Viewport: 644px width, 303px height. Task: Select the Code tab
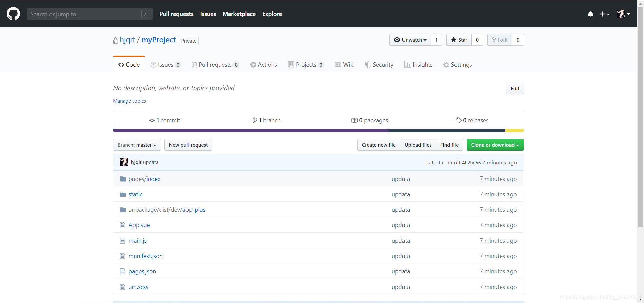point(129,64)
